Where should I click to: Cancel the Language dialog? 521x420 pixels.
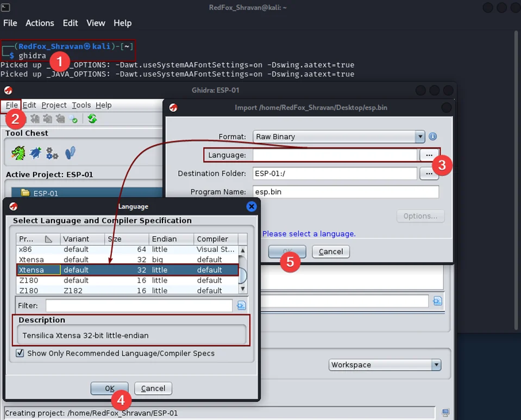tap(153, 388)
